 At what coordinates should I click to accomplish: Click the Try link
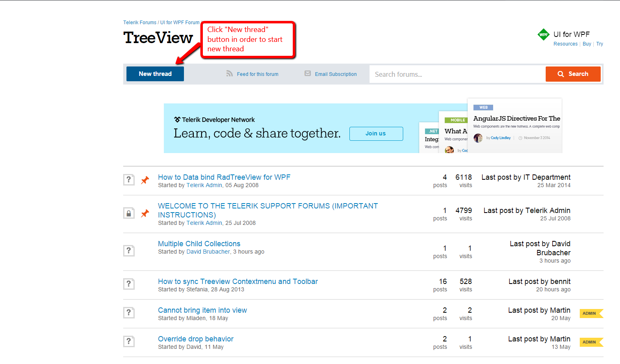599,44
